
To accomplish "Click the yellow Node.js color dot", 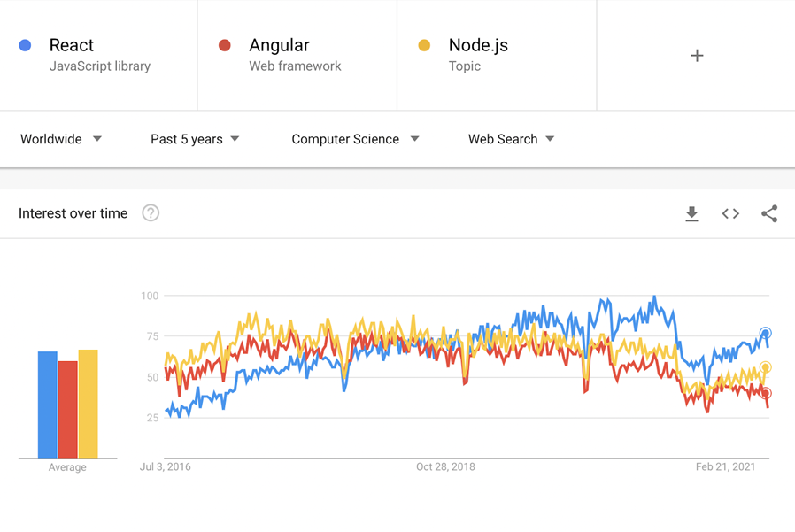I will pos(424,46).
